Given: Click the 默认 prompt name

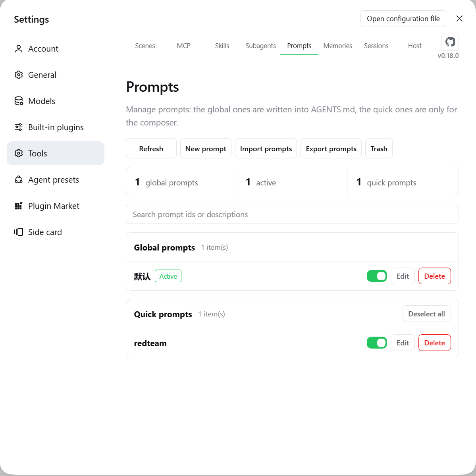Looking at the screenshot, I should [142, 276].
